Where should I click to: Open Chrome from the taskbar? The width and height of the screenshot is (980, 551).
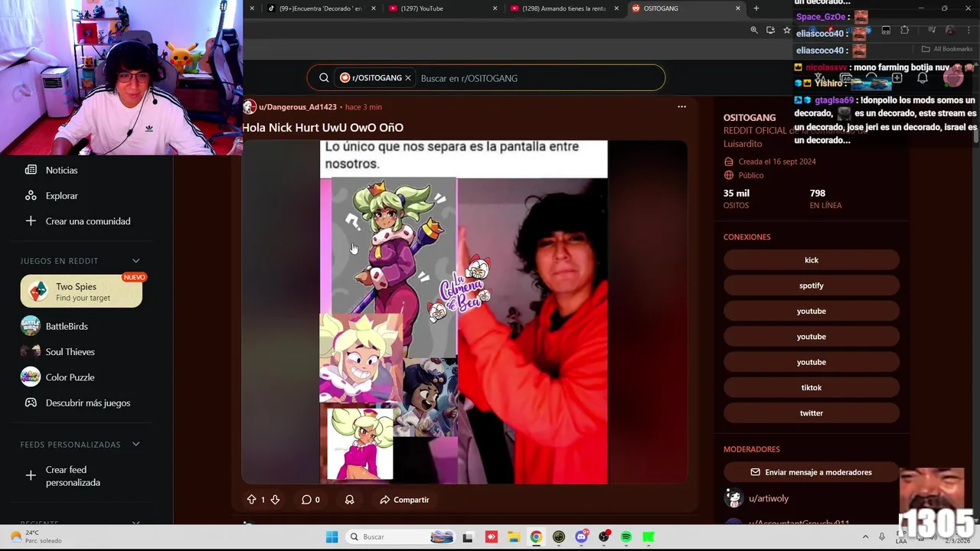pos(536,536)
